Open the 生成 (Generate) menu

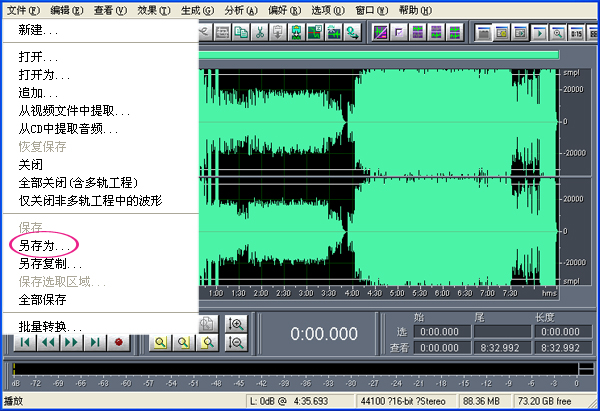(x=197, y=10)
